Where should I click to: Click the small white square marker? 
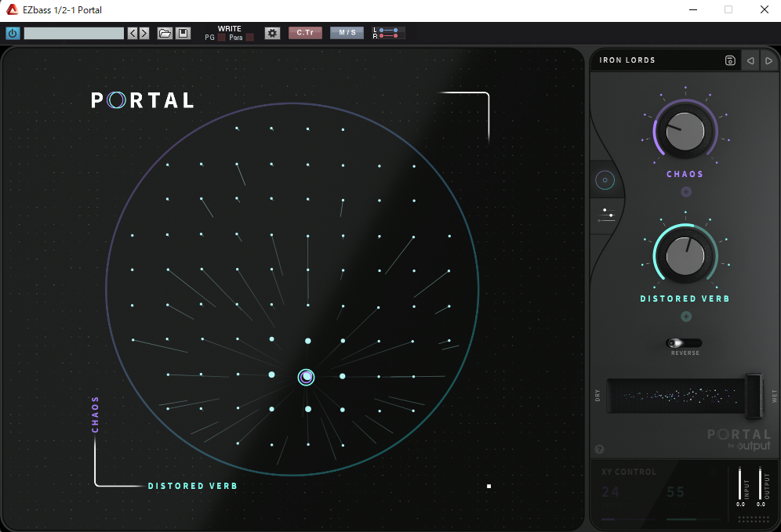point(489,487)
